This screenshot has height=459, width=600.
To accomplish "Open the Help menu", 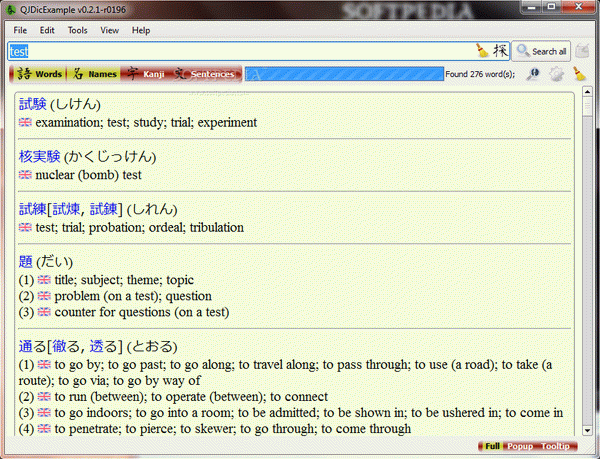I will [x=141, y=30].
